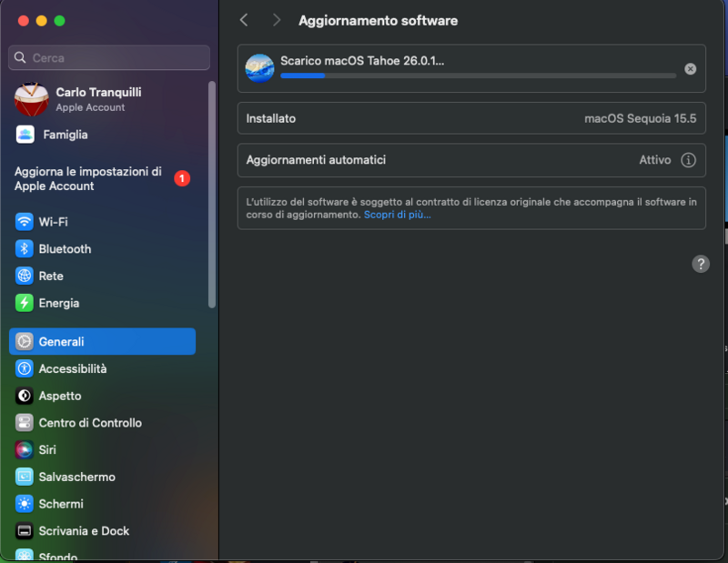Open the Siri label

point(47,449)
